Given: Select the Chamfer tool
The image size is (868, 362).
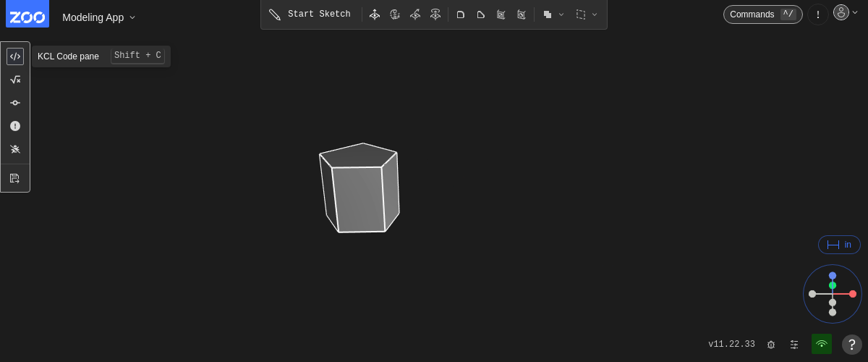Looking at the screenshot, I should 481,14.
